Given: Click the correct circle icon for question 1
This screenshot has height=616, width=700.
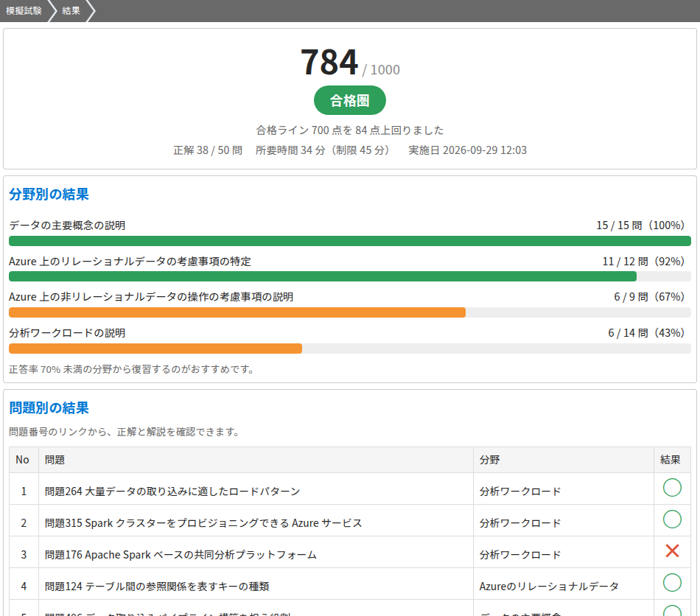Looking at the screenshot, I should [672, 488].
